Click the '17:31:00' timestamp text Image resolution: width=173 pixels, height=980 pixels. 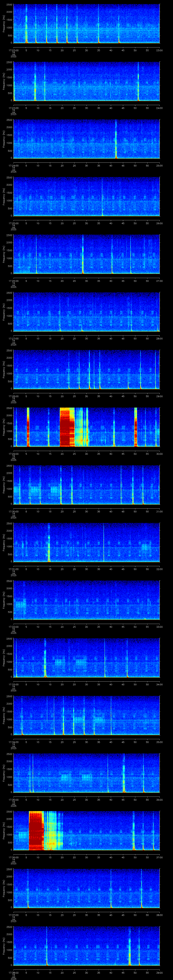coord(13,569)
